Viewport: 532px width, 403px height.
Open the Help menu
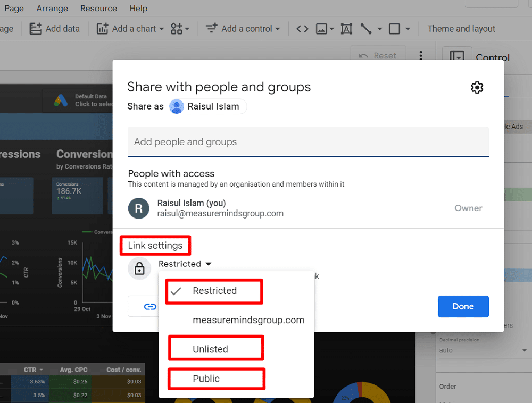pos(138,8)
